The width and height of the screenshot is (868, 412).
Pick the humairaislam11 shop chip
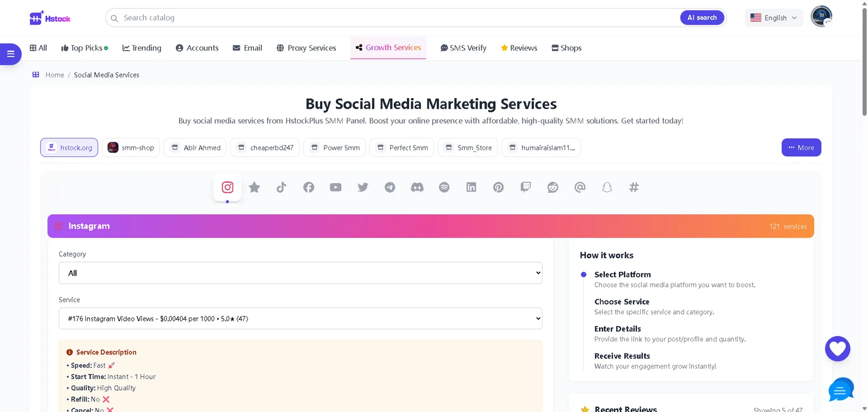tap(541, 148)
